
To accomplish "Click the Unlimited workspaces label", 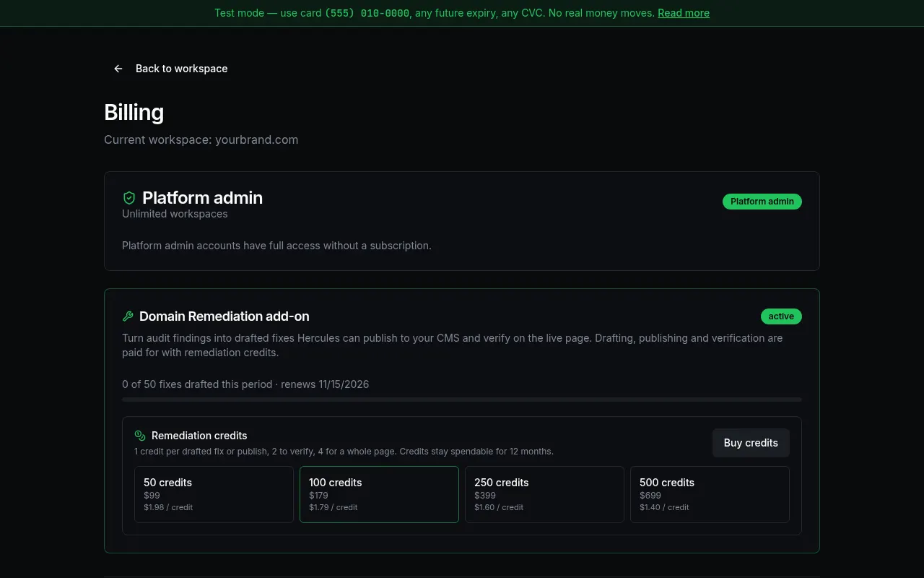I will (x=175, y=214).
